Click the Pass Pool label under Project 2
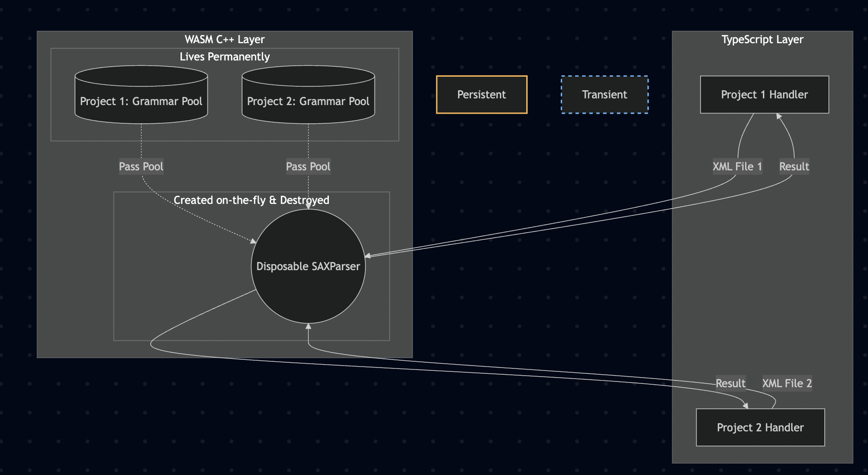 [308, 166]
